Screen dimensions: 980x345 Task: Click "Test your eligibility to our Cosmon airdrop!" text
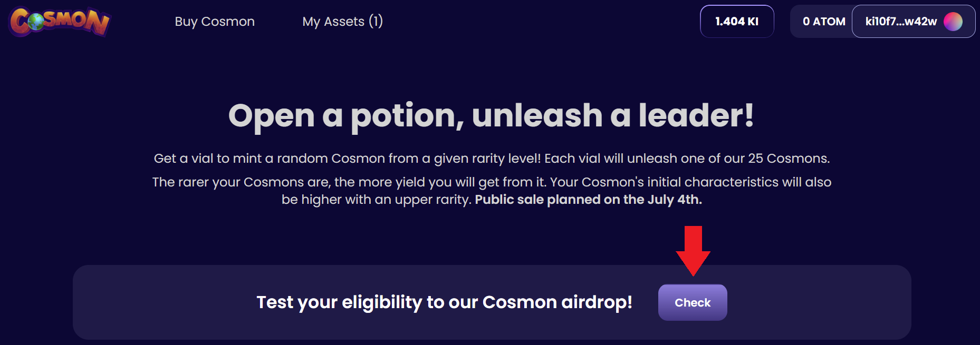point(444,302)
